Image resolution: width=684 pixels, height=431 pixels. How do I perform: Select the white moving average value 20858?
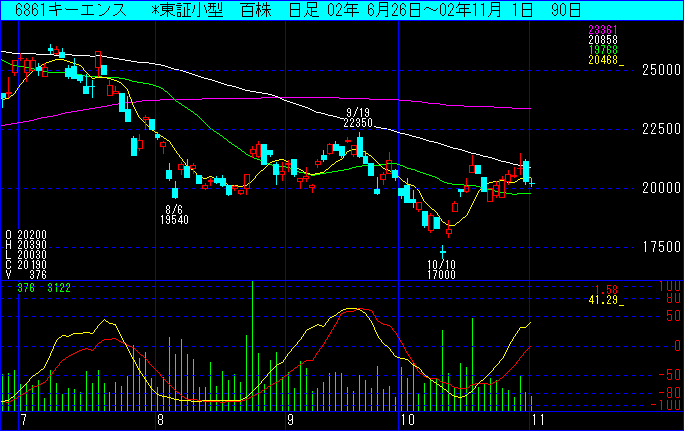tap(603, 40)
